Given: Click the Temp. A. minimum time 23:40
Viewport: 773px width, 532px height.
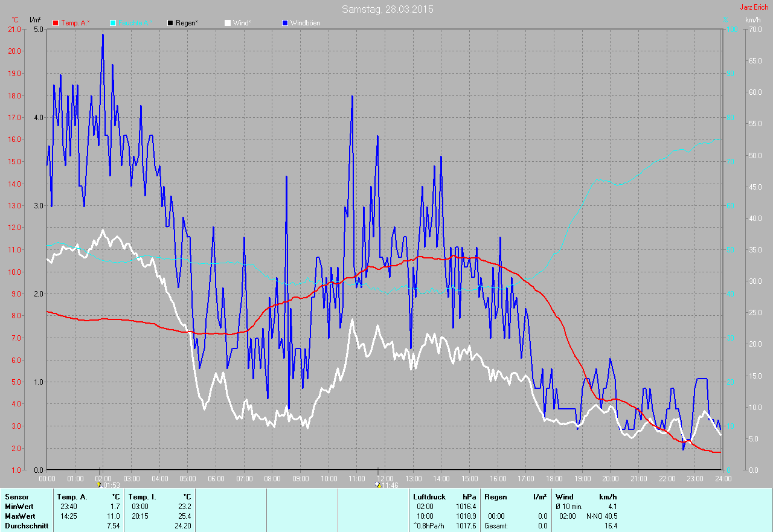Looking at the screenshot, I should (x=68, y=506).
